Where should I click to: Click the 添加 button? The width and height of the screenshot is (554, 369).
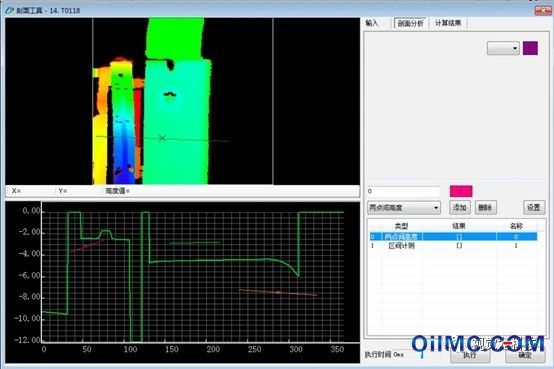coord(460,207)
